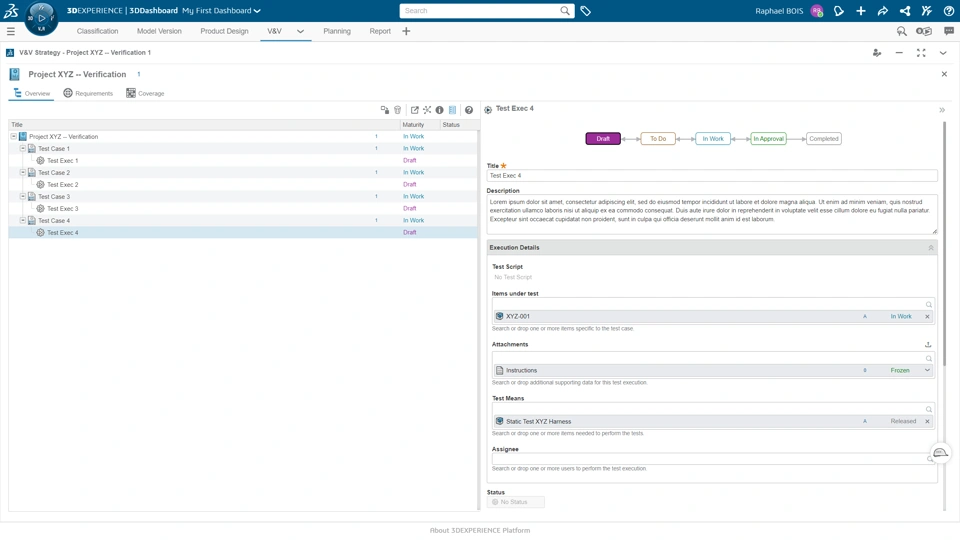960x540 pixels.
Task: Open the 3DEXPERIENCE compass
Action: 41,18
